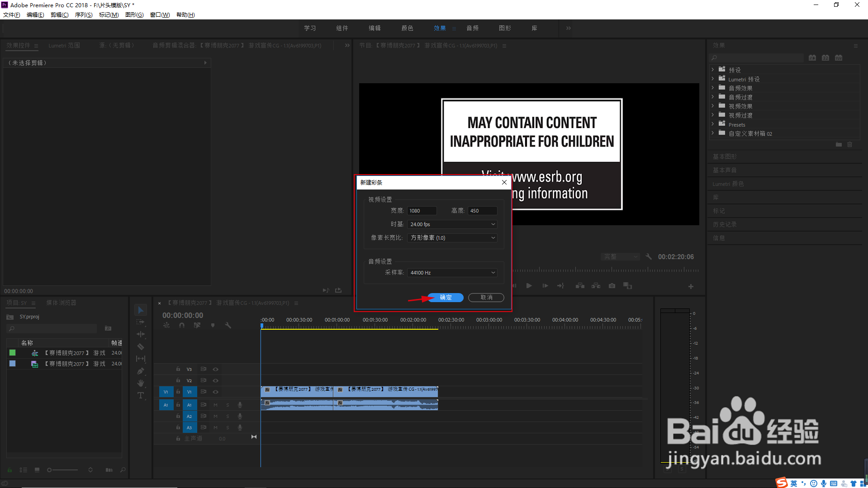Click the green label swatch in project list
868x488 pixels.
(x=12, y=353)
